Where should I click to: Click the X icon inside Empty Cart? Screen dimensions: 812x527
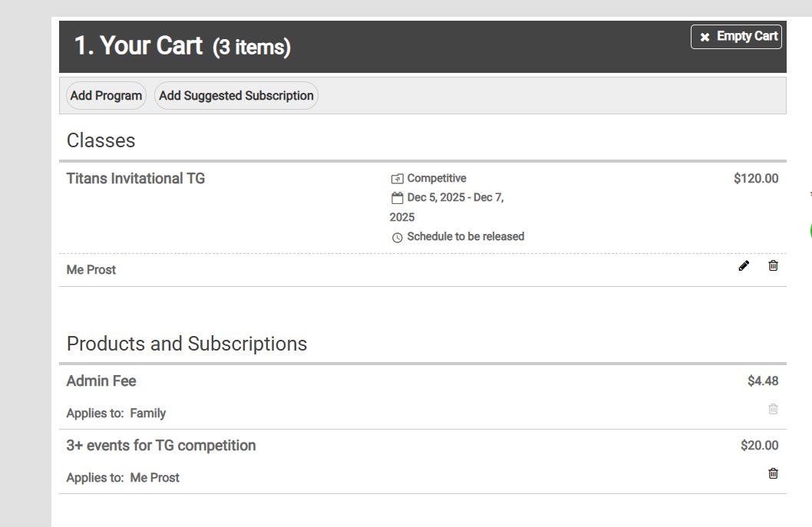point(705,38)
